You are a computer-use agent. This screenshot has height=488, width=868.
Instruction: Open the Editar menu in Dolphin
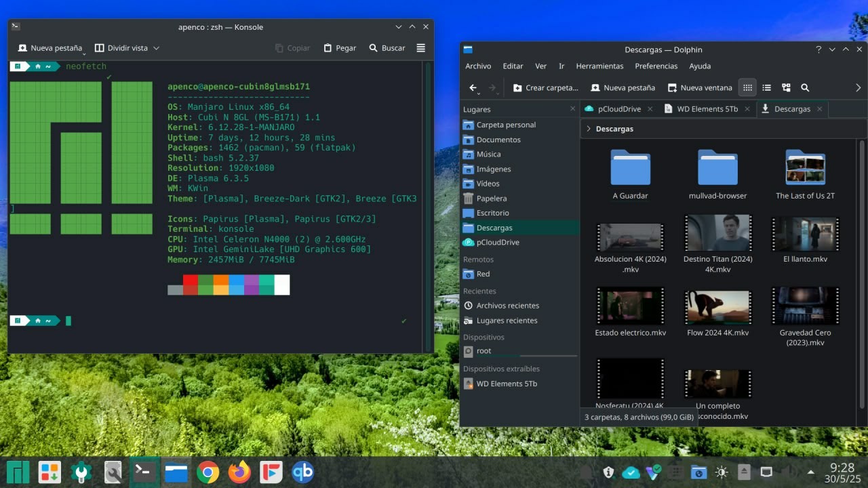pos(513,66)
